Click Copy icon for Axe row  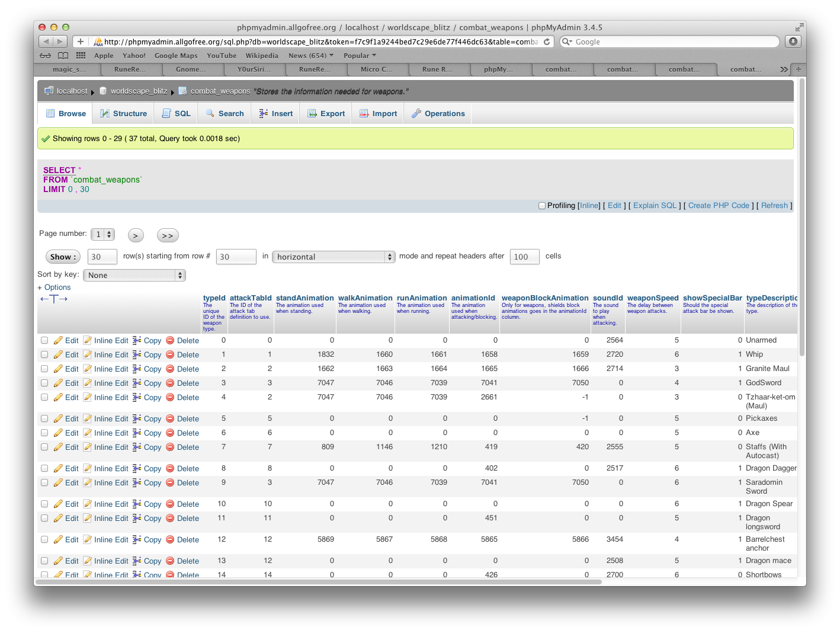click(137, 433)
